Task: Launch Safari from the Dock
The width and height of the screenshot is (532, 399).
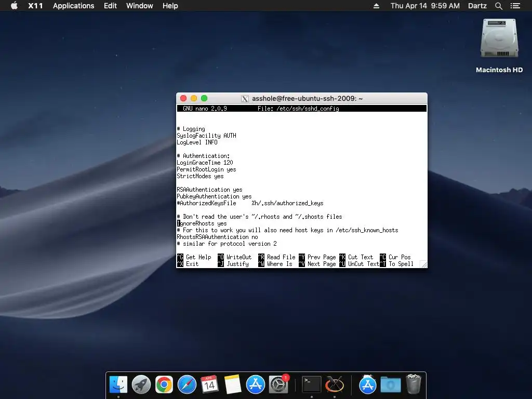Action: click(187, 384)
